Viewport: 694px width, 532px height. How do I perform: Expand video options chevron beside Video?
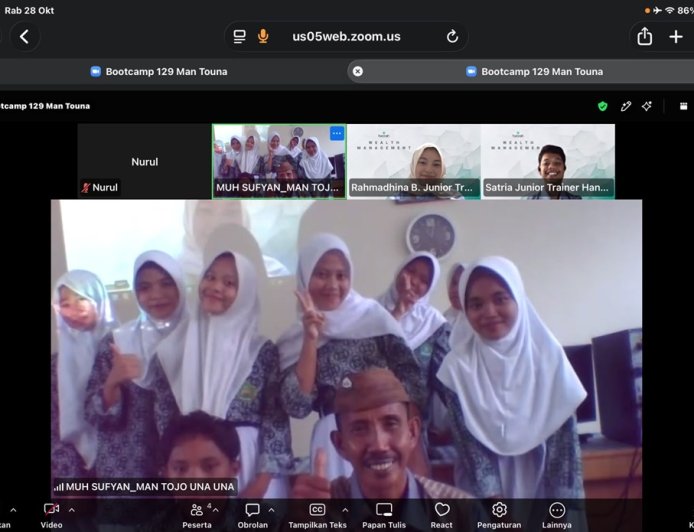(x=72, y=510)
